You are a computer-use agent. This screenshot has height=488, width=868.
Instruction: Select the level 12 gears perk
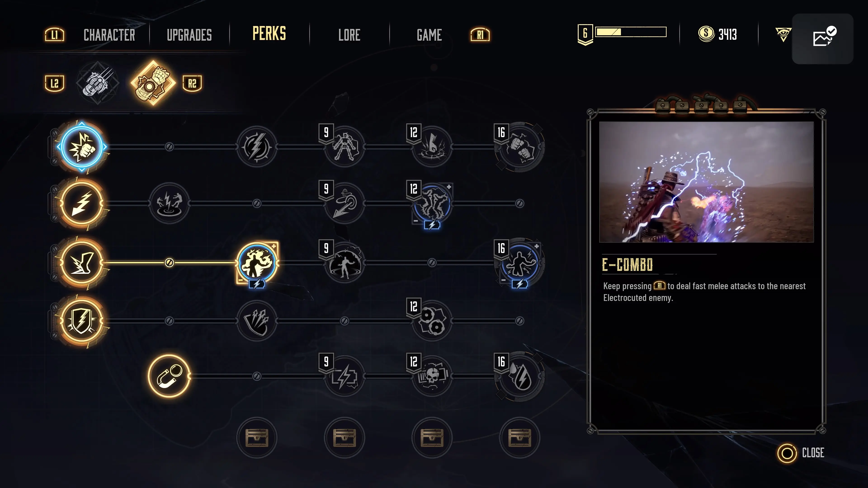[432, 321]
